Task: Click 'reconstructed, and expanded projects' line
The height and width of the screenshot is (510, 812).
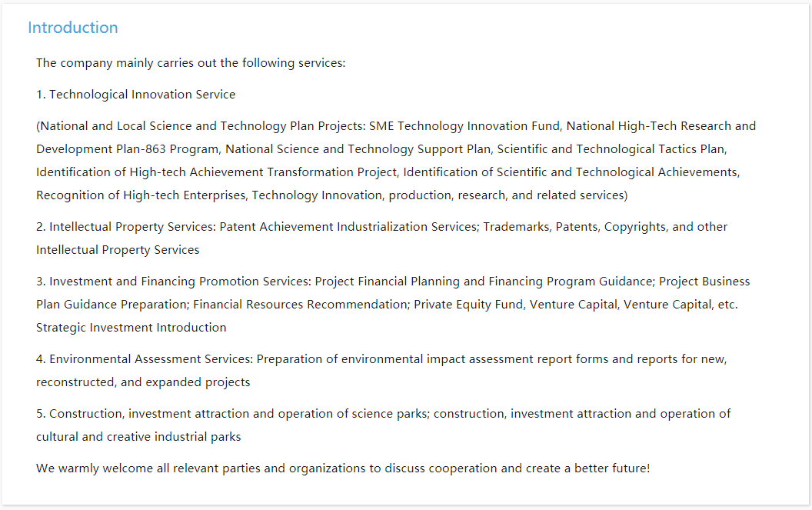Action: (x=143, y=382)
